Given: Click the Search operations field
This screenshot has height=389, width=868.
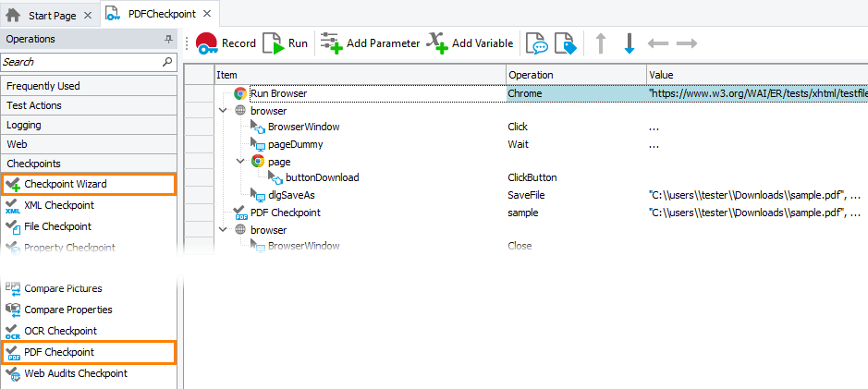Looking at the screenshot, I should pyautogui.click(x=81, y=62).
